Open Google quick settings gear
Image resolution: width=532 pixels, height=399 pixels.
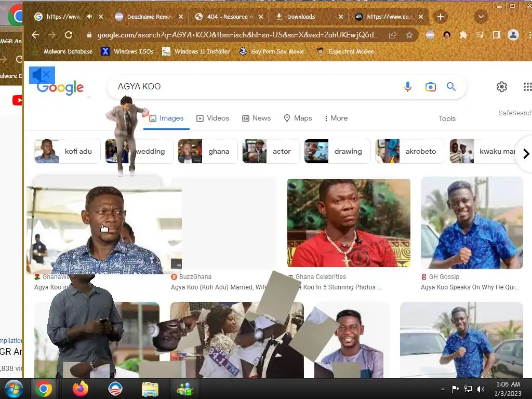(502, 87)
